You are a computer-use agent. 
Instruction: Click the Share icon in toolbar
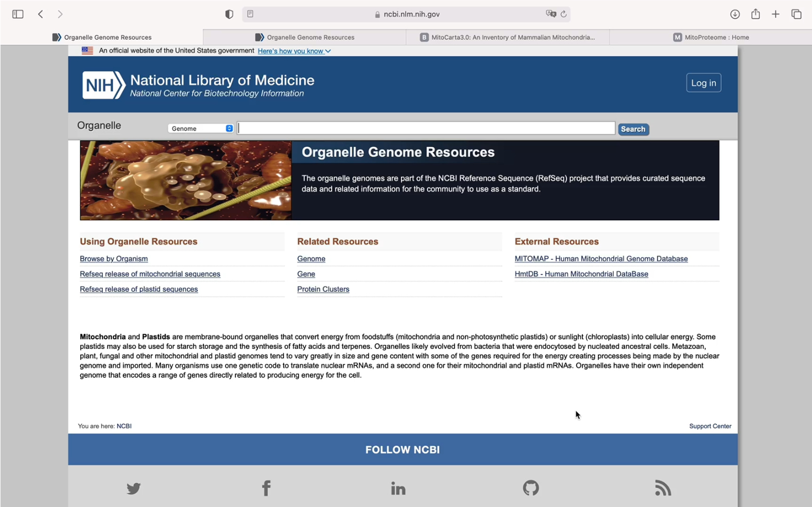coord(755,14)
